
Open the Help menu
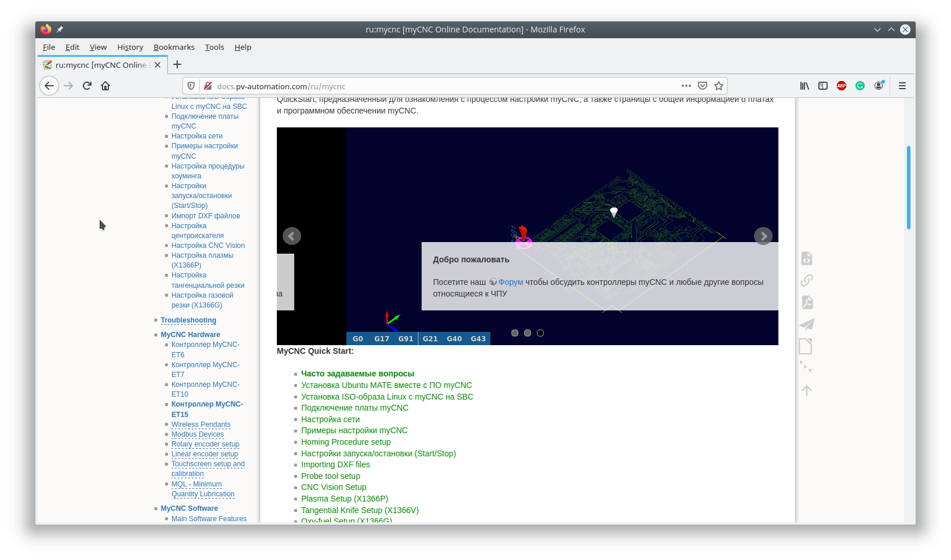(x=243, y=47)
